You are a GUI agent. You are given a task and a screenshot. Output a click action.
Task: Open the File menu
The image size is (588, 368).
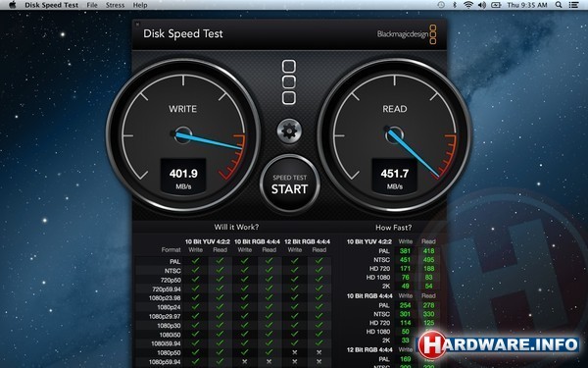[92, 5]
